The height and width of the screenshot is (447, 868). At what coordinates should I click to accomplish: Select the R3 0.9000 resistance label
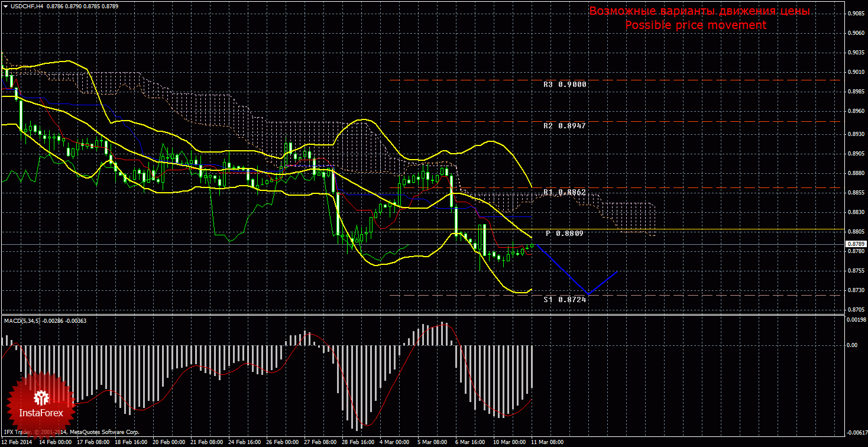[565, 85]
